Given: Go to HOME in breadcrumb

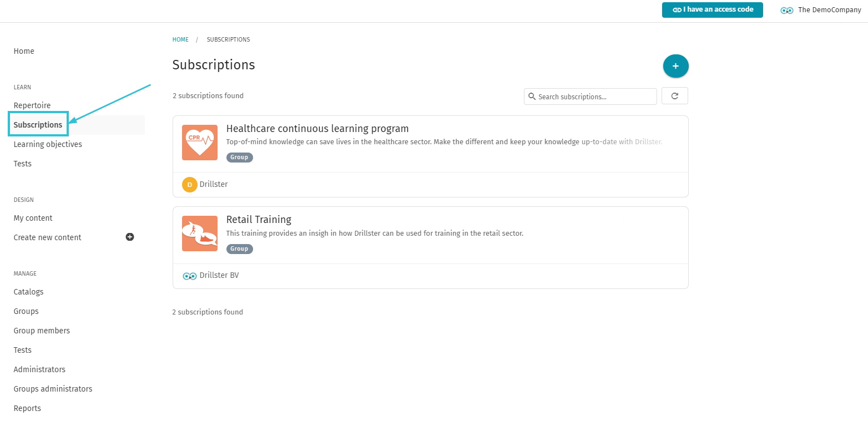Looking at the screenshot, I should [180, 39].
